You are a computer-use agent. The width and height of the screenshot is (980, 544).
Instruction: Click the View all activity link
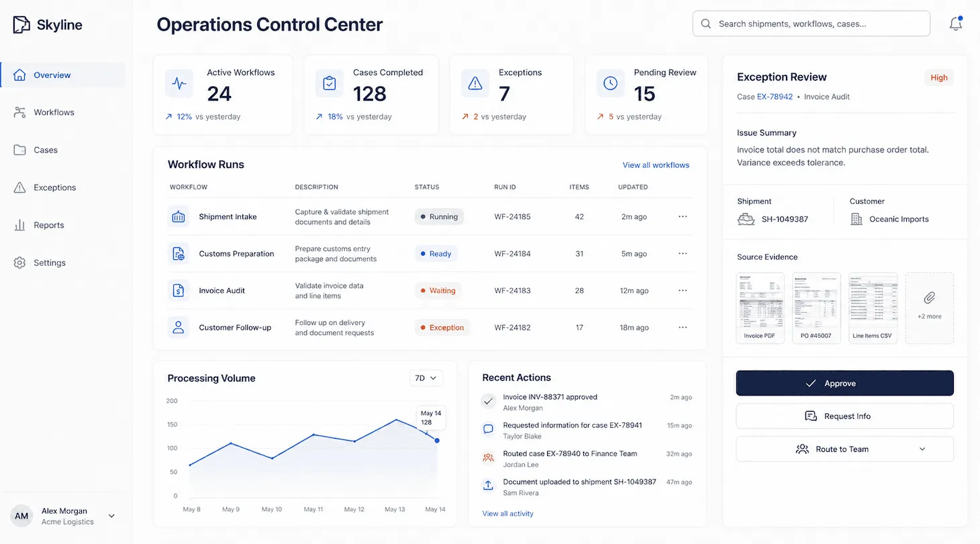507,514
